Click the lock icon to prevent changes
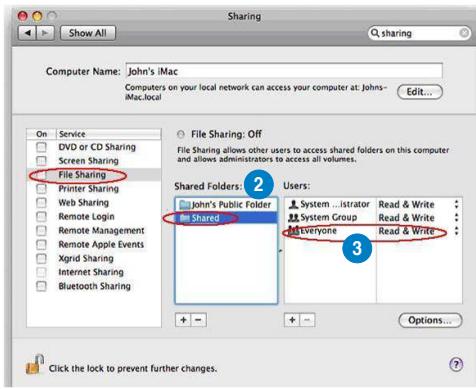The image size is (476, 389). 35,364
